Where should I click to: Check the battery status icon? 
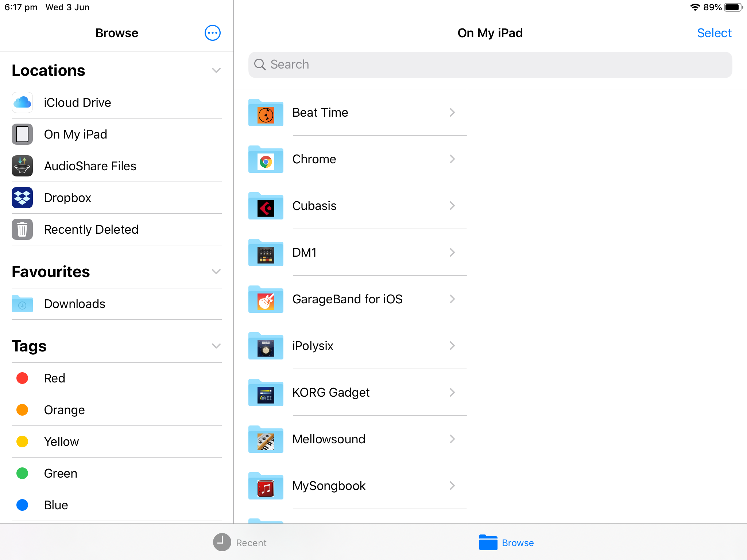point(733,7)
